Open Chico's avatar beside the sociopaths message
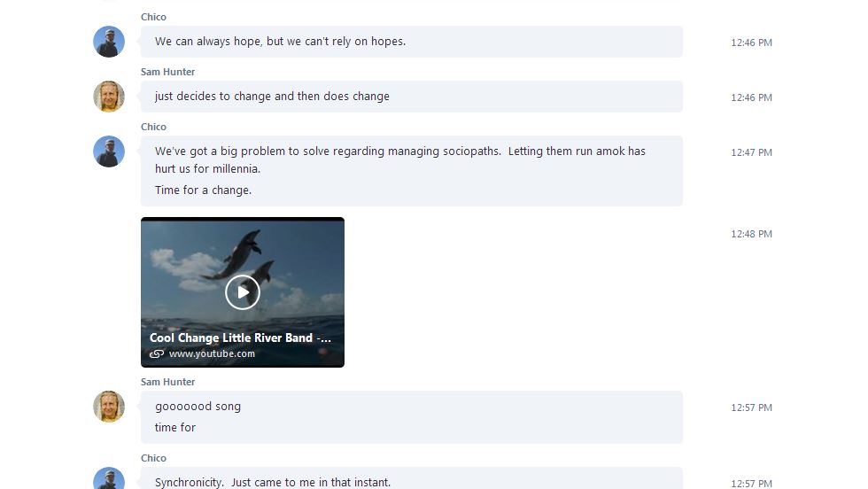The height and width of the screenshot is (489, 868). (108, 151)
